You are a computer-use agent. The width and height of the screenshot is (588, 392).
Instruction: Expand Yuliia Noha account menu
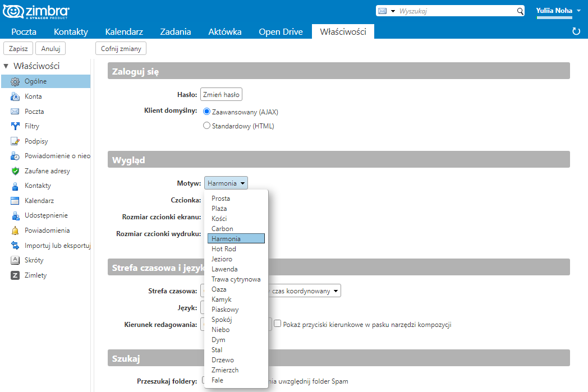click(x=578, y=11)
